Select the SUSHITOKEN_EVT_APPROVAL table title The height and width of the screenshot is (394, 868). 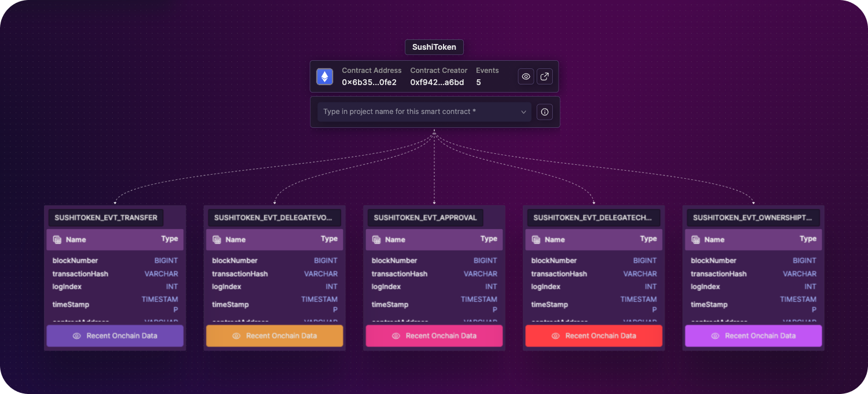coord(425,218)
